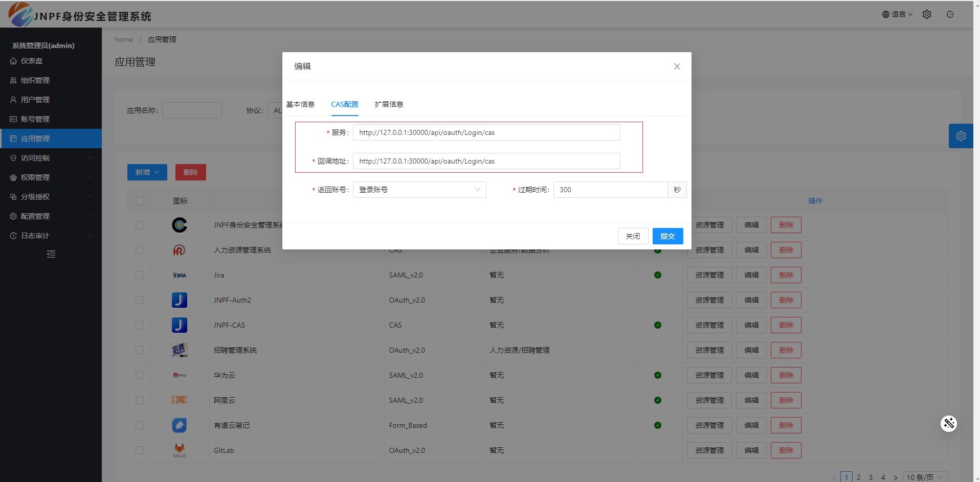Viewport: 980px width, 482px height.
Task: Select the 华为云 row checkbox
Action: coord(140,375)
